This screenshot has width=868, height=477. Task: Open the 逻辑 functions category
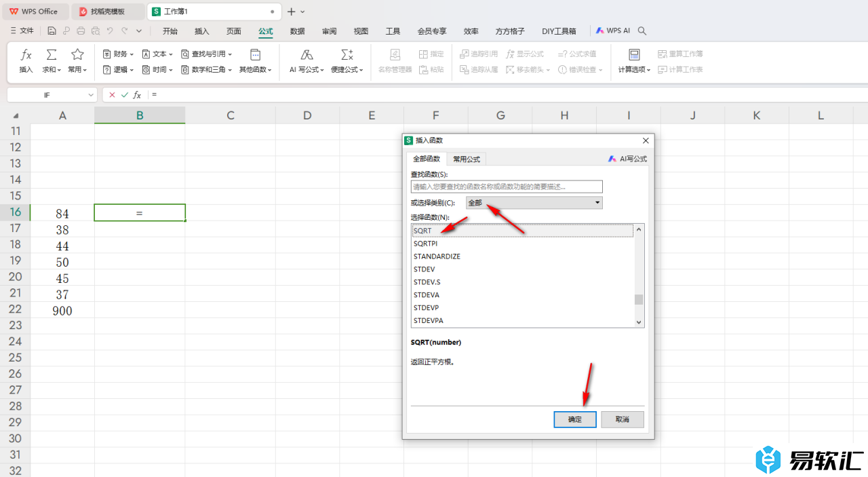click(118, 69)
